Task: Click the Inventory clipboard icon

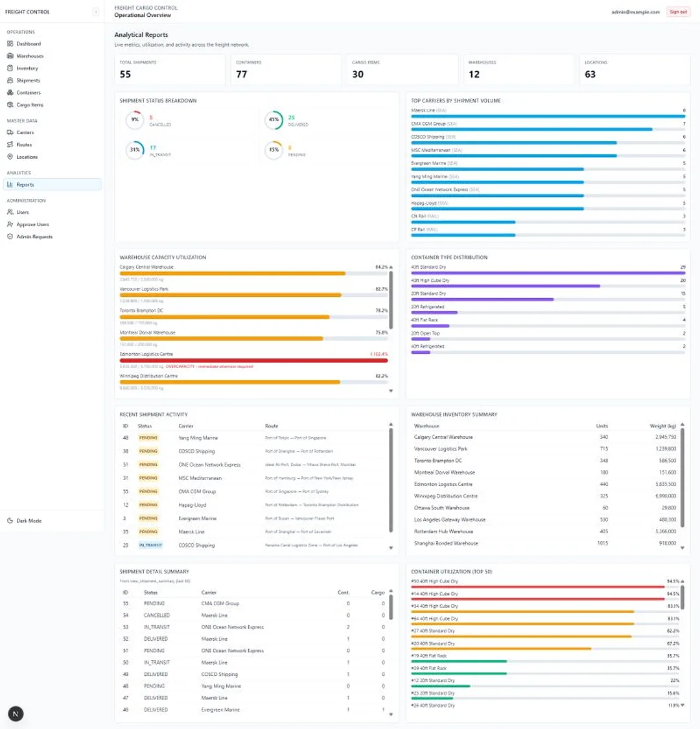Action: pyautogui.click(x=10, y=68)
